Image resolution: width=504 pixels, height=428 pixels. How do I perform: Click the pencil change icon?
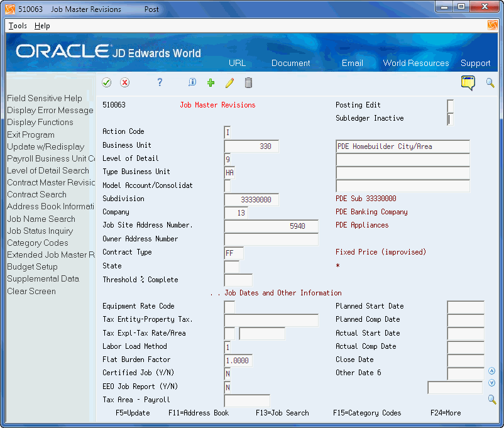click(x=229, y=82)
